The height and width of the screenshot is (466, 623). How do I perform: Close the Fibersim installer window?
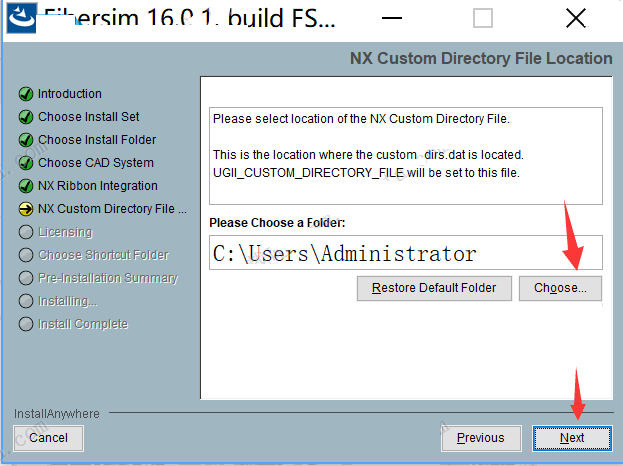click(575, 18)
